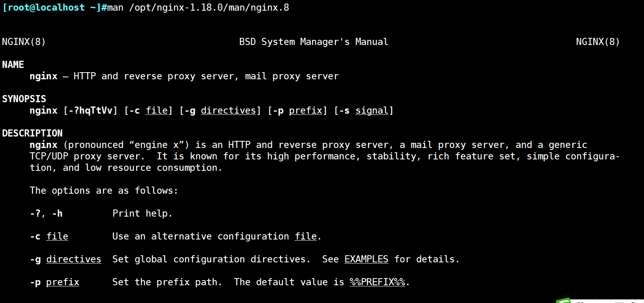Viewport: 644px width, 303px height.
Task: Click the NAME section heading
Action: (x=13, y=65)
